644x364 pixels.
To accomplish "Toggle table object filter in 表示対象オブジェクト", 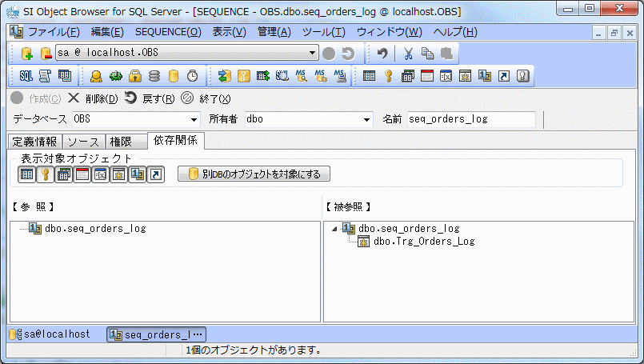I will coord(27,174).
